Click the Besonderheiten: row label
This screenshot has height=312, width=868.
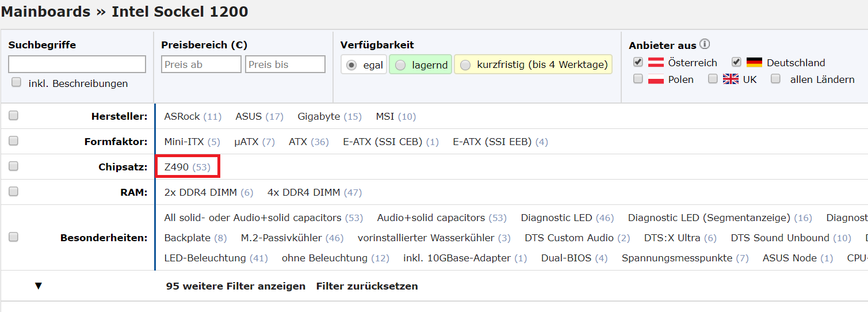tap(104, 238)
